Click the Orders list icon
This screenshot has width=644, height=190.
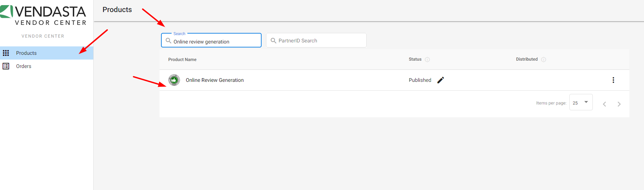coord(6,66)
